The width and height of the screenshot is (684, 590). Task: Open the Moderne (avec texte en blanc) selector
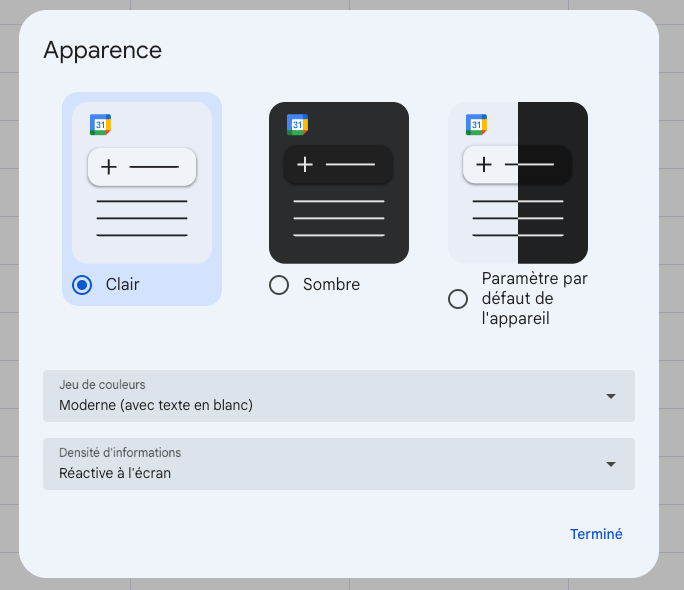339,396
